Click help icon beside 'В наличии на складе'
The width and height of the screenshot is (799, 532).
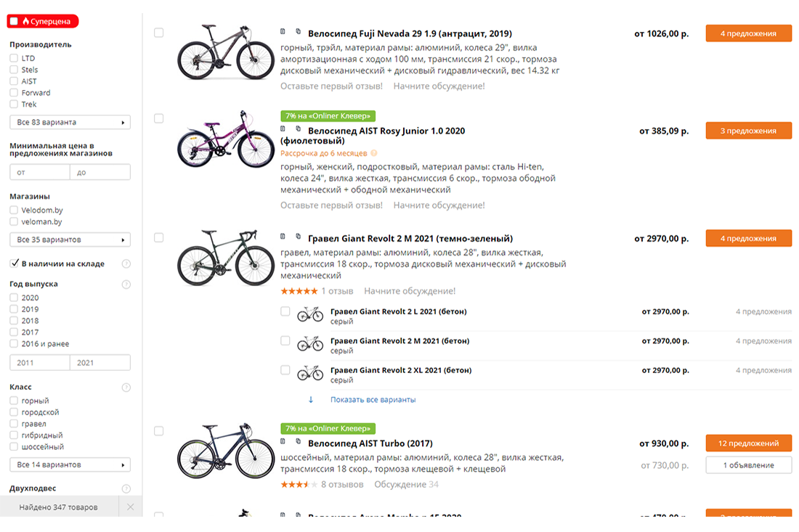click(126, 264)
